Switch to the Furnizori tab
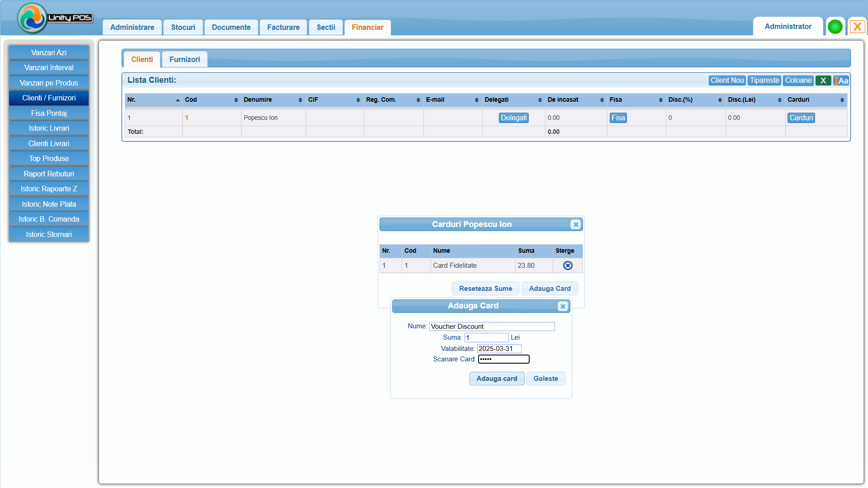This screenshot has width=868, height=488. click(185, 59)
